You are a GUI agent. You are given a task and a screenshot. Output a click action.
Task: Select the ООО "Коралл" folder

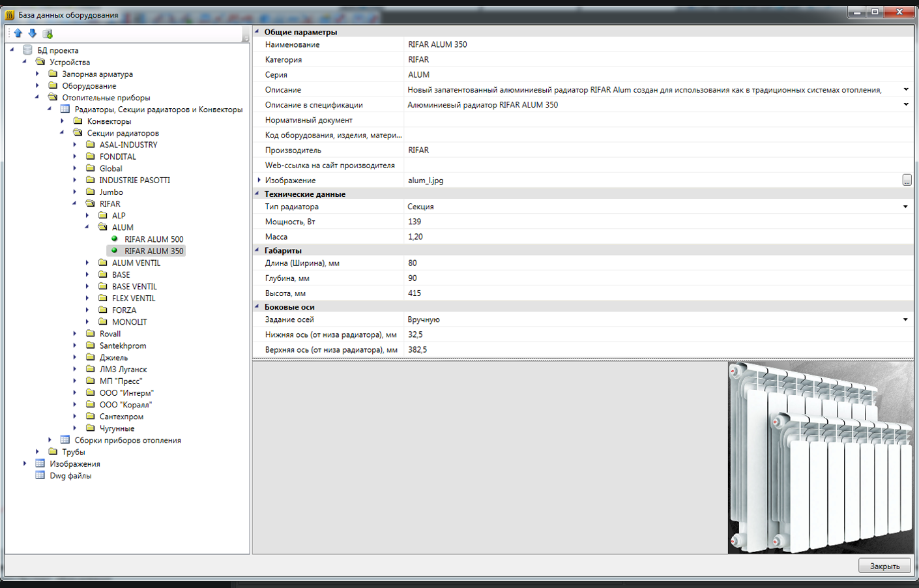126,405
